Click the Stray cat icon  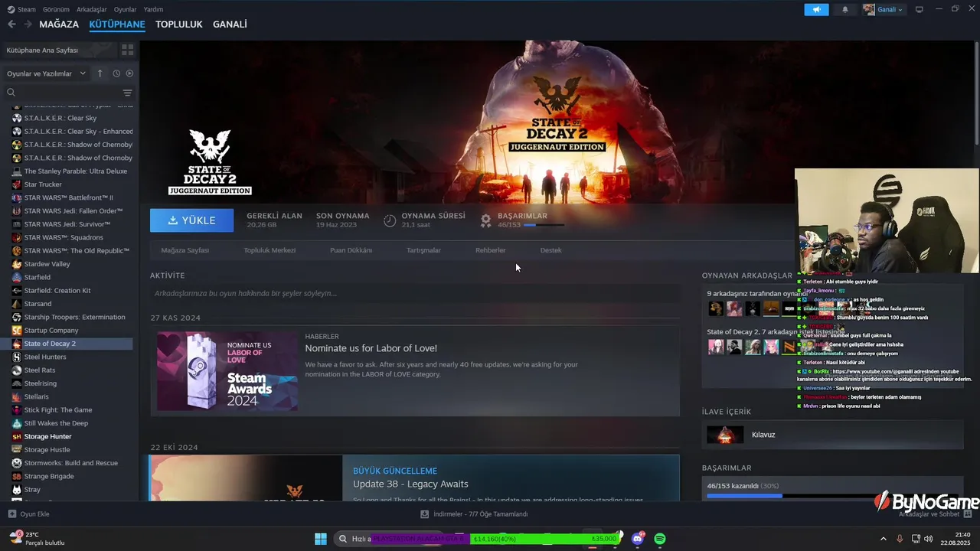(17, 490)
